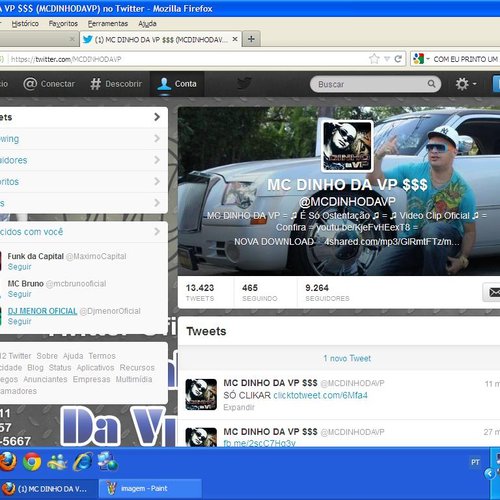Open Funk da Capital profile name

tap(35, 256)
